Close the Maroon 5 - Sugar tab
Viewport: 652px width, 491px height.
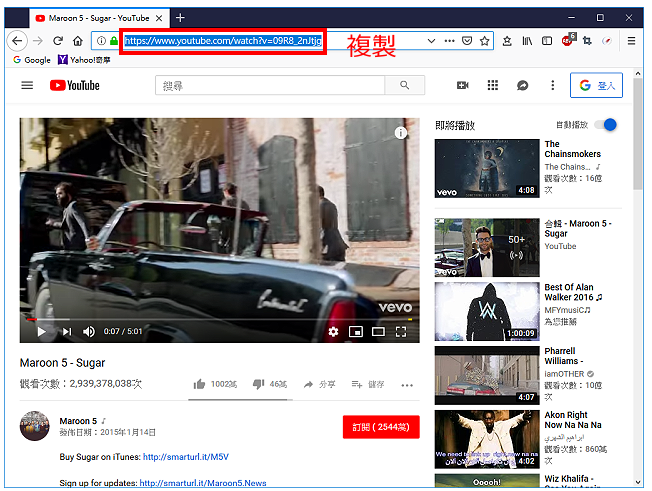[x=159, y=18]
